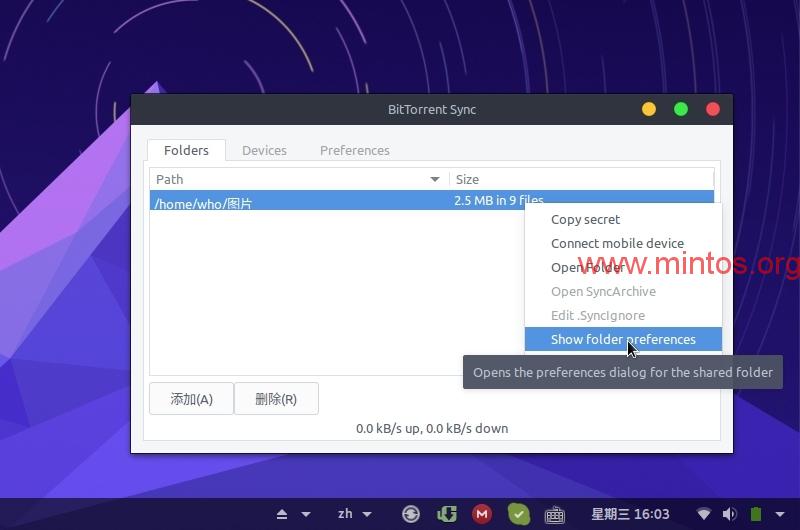The image size is (800, 530).
Task: Open the system menu arrow at taskbar end
Action: coord(780,514)
